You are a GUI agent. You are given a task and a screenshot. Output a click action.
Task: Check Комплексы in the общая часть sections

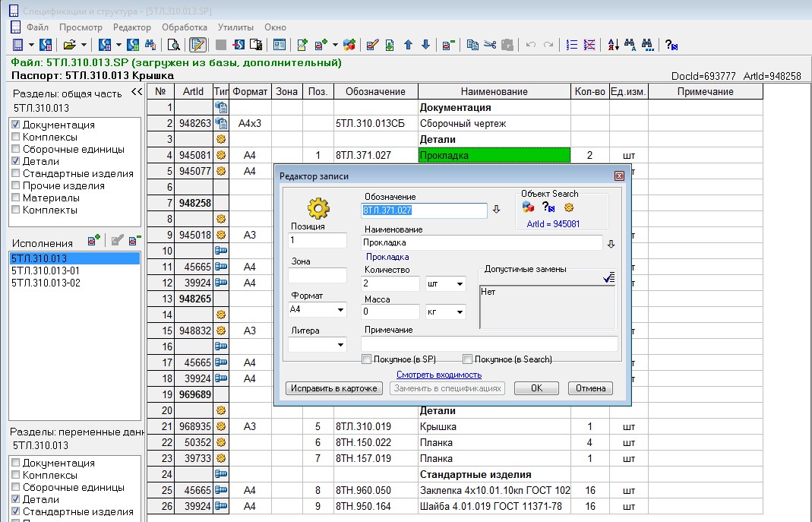(16, 137)
